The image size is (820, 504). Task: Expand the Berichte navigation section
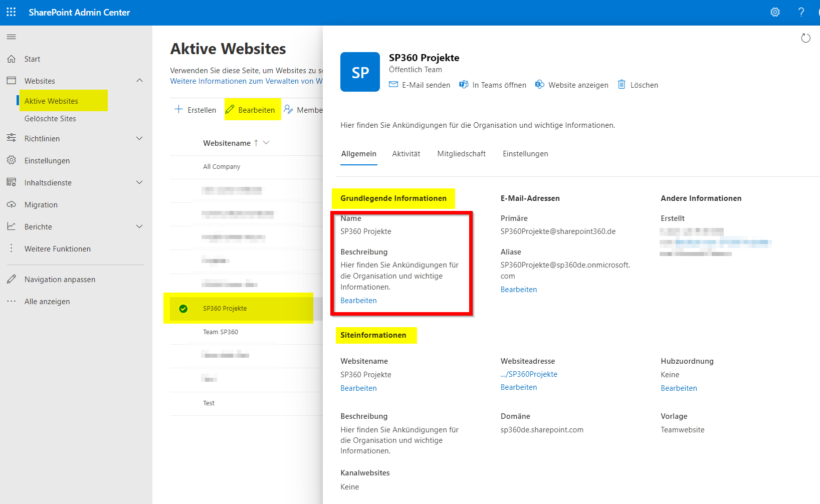(139, 227)
